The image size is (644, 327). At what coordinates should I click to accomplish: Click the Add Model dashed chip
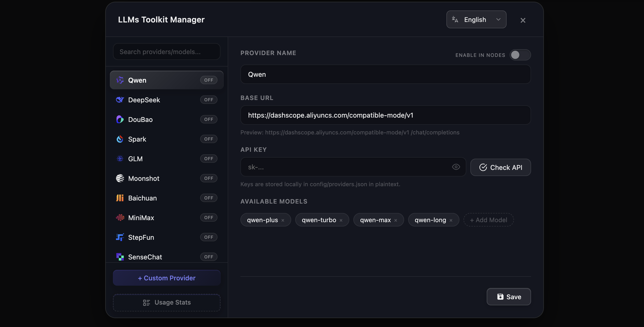pyautogui.click(x=488, y=220)
